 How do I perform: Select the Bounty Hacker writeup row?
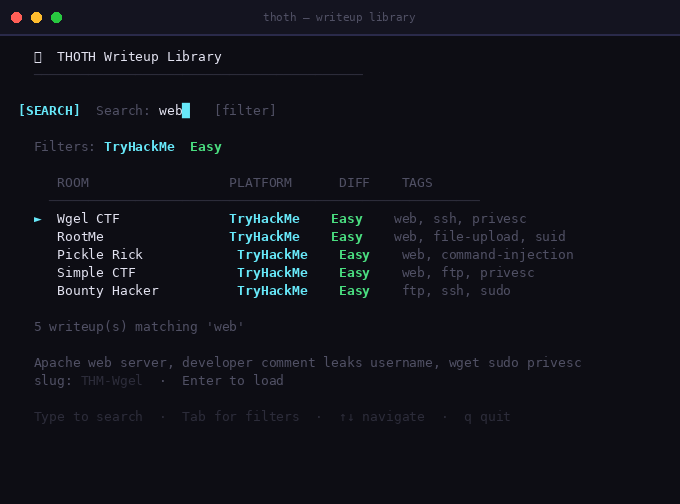pos(284,291)
